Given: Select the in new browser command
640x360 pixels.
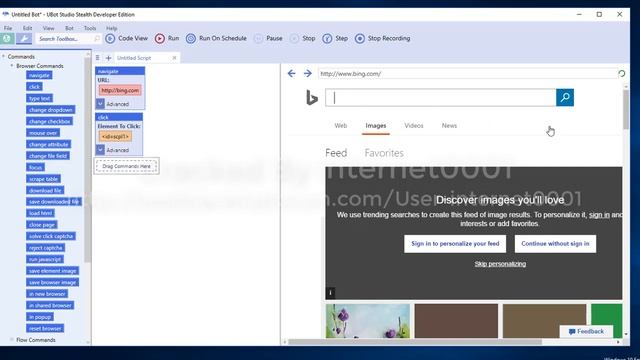Looking at the screenshot, I should click(x=47, y=294).
